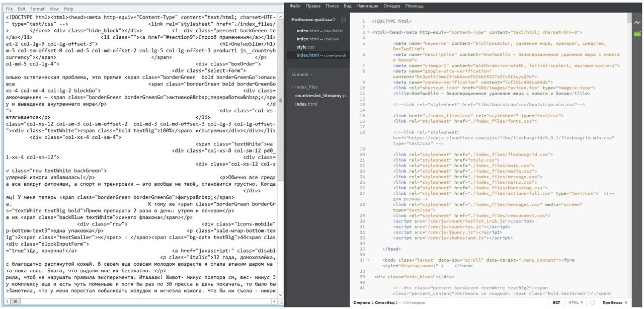
Task: Select index.html — chehova working file
Action: 318,39
